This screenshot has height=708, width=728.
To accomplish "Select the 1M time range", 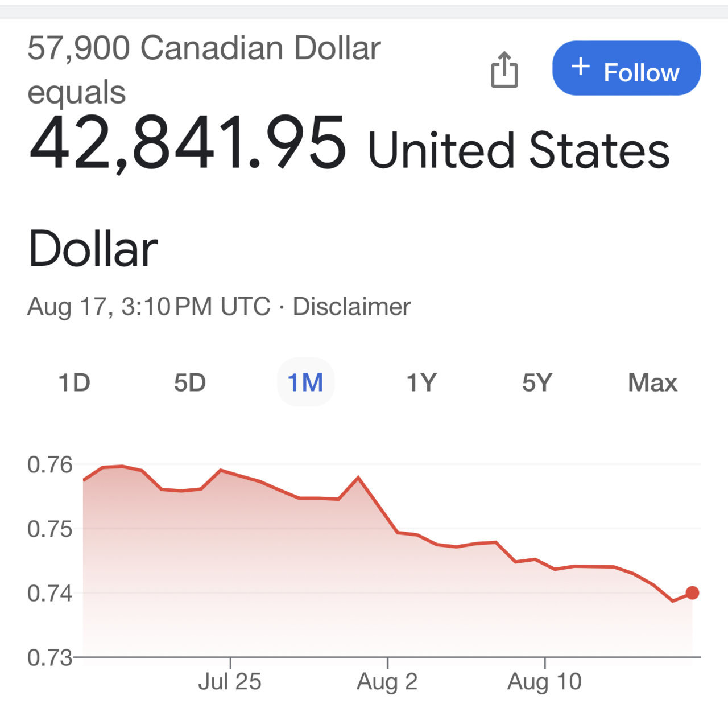I will (305, 382).
